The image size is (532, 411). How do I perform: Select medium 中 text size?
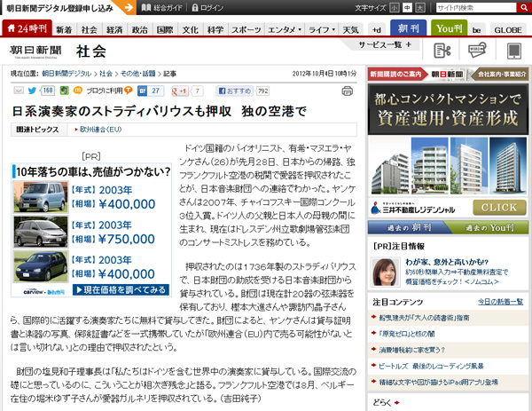(x=409, y=8)
